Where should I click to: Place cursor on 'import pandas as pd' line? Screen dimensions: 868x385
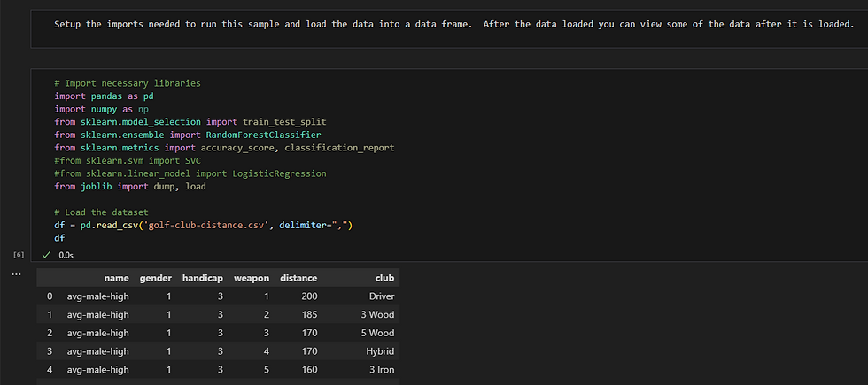(x=105, y=96)
